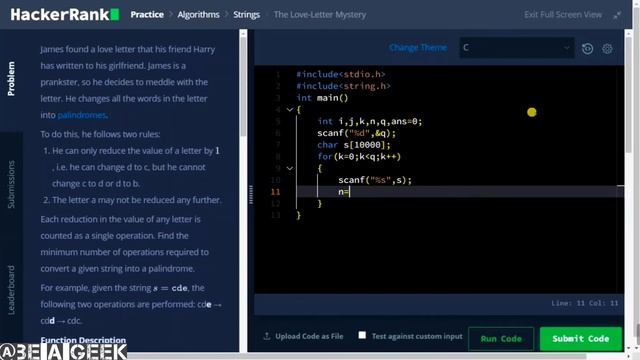The height and width of the screenshot is (360, 640).
Task: Grab the panel splitter handle
Action: pyautogui.click(x=251, y=194)
